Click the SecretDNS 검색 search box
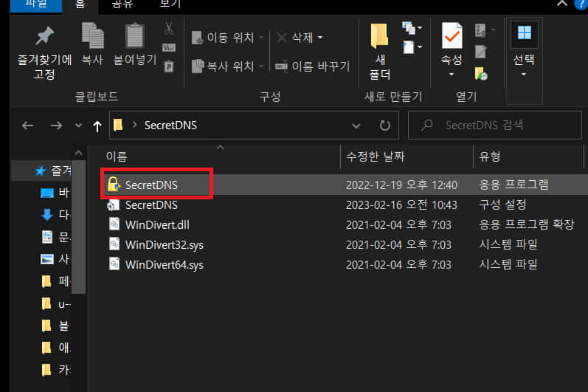This screenshot has height=392, width=588. (495, 125)
